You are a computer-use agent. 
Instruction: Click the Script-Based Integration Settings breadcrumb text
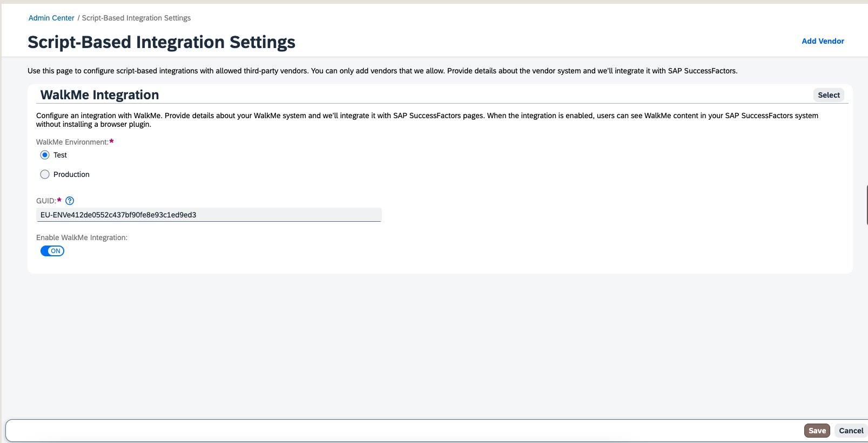136,18
